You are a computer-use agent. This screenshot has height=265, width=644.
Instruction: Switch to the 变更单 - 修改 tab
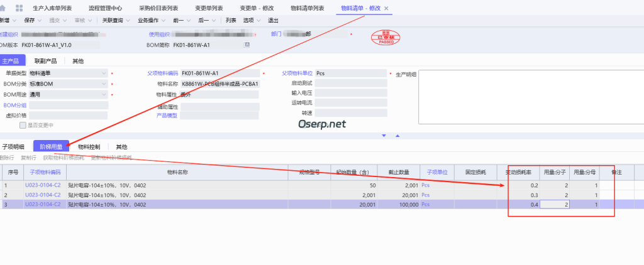click(257, 8)
